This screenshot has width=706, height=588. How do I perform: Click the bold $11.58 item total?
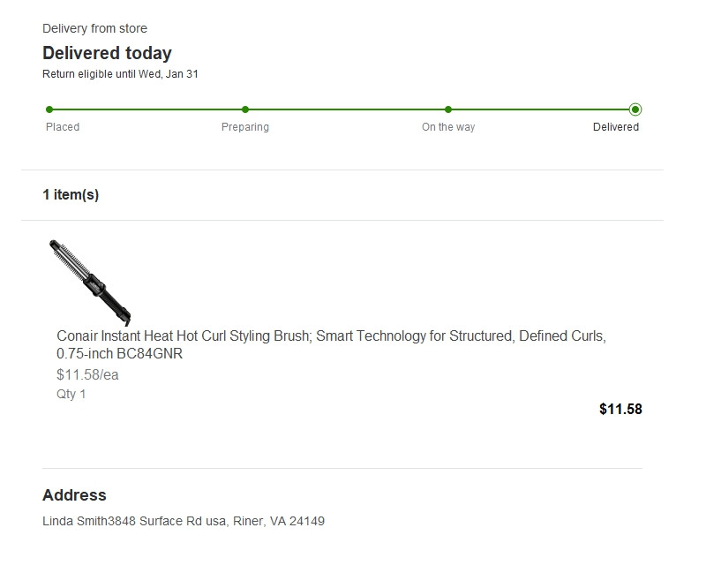[x=620, y=409]
